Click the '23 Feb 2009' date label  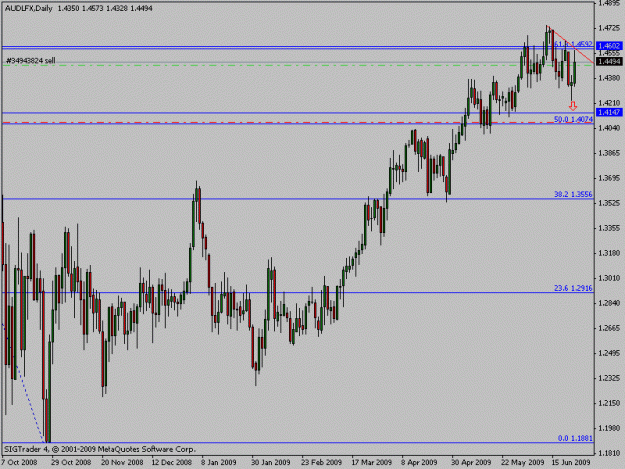pos(321,462)
